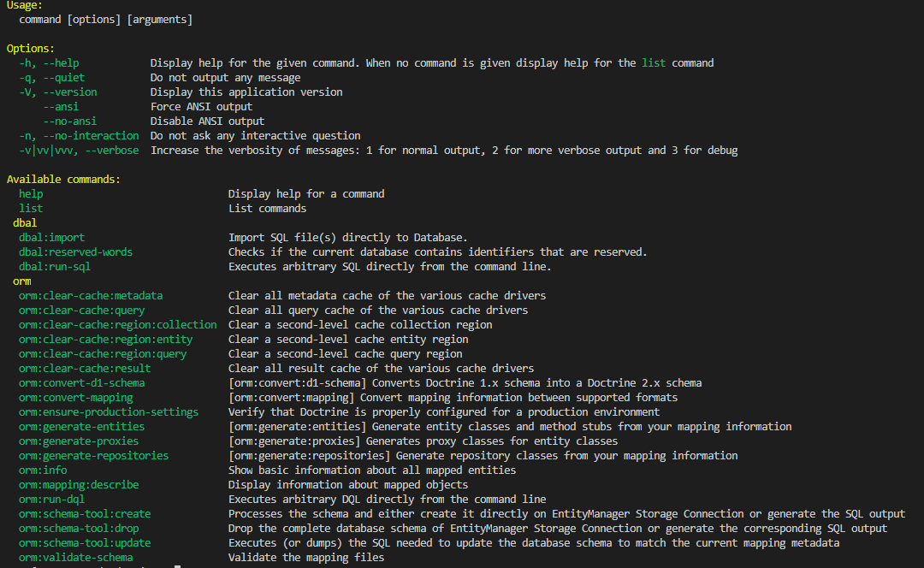The image size is (924, 568).
Task: Click the '-V, --version' option
Action: point(58,92)
